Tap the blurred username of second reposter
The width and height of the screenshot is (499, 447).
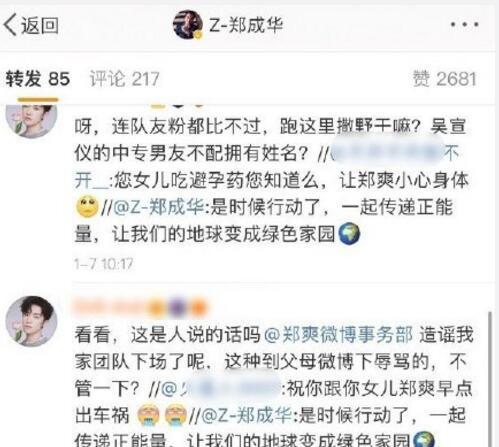coord(140,307)
